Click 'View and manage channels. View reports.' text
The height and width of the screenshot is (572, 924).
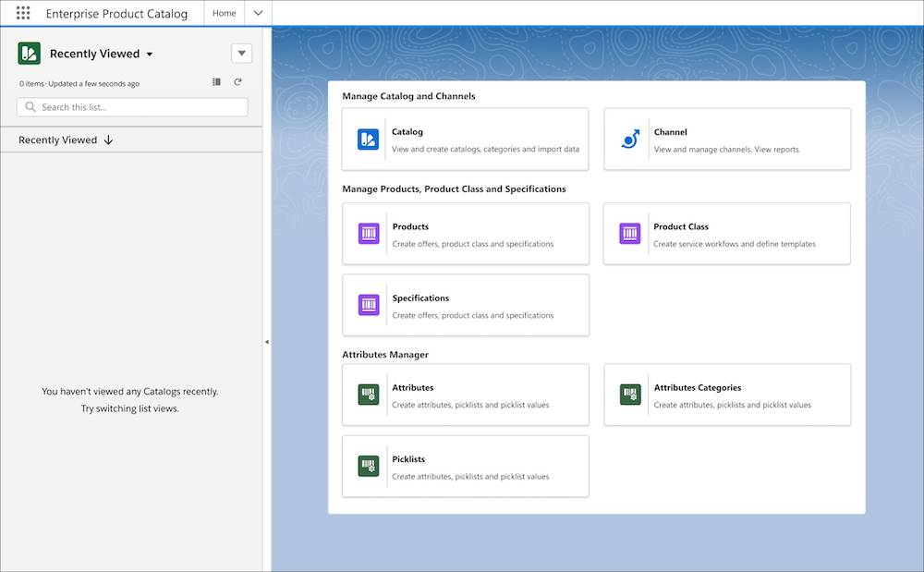tap(726, 150)
